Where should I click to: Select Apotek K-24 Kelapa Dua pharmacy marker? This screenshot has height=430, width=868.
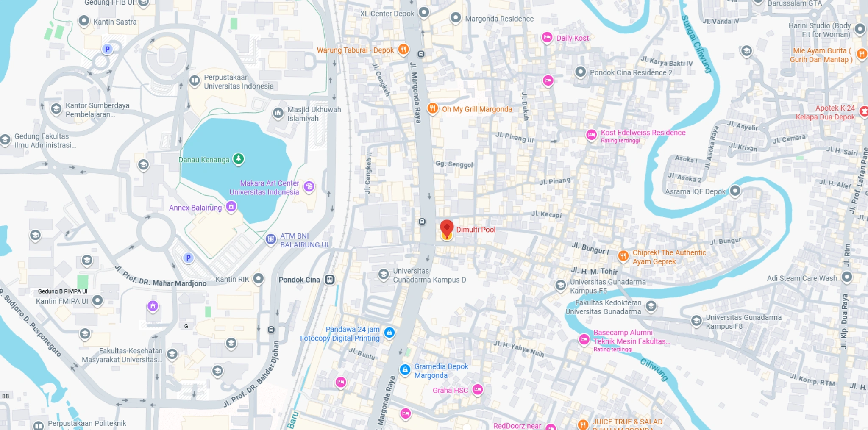[x=864, y=112]
